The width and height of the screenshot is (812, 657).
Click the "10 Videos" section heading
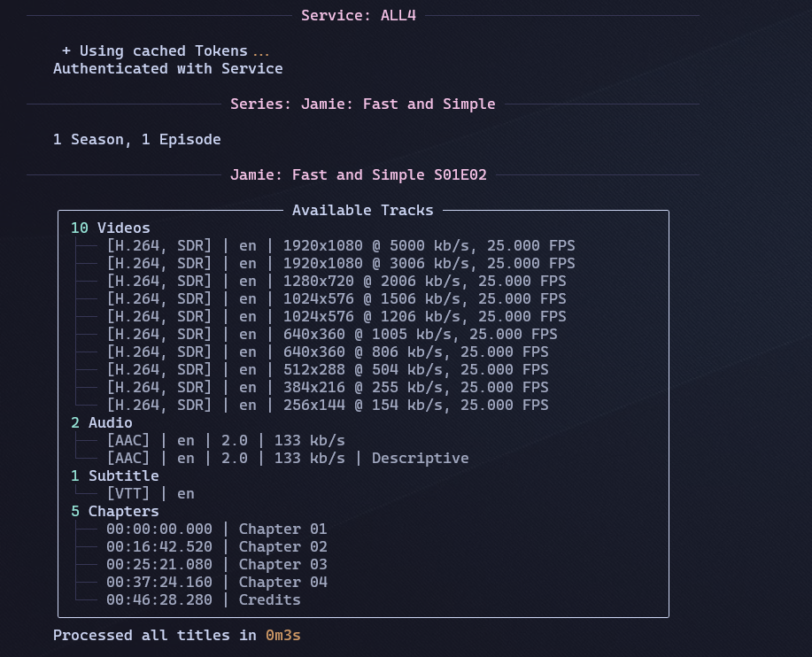point(111,228)
